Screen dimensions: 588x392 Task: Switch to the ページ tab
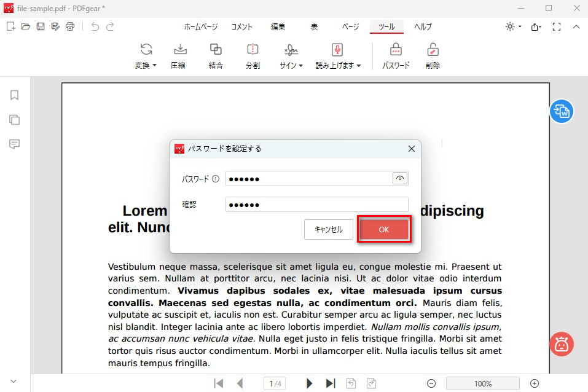click(350, 26)
